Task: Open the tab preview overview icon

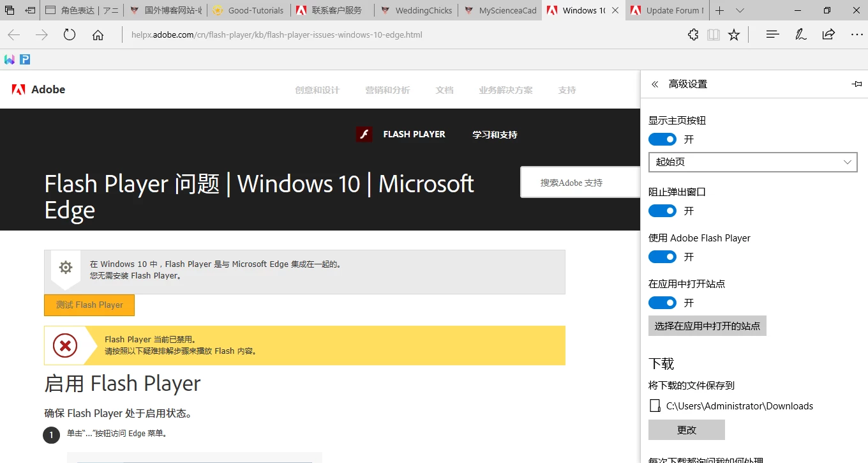Action: click(10, 10)
